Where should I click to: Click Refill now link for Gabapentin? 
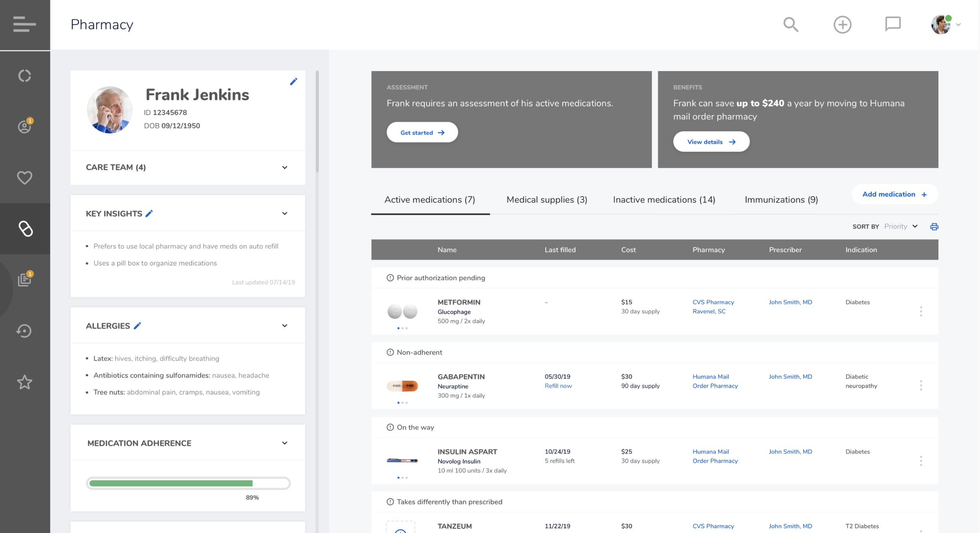(558, 386)
